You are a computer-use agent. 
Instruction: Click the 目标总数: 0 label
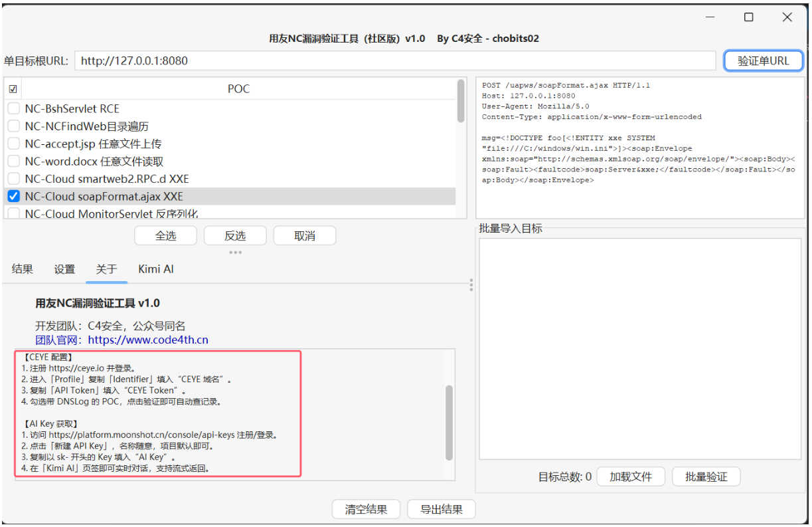565,476
